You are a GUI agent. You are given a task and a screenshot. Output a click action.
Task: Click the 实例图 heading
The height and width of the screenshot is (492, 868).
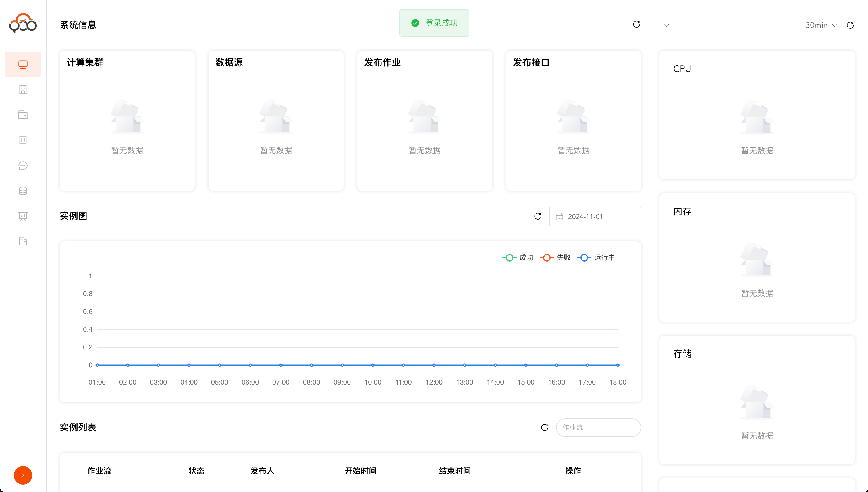coord(73,216)
